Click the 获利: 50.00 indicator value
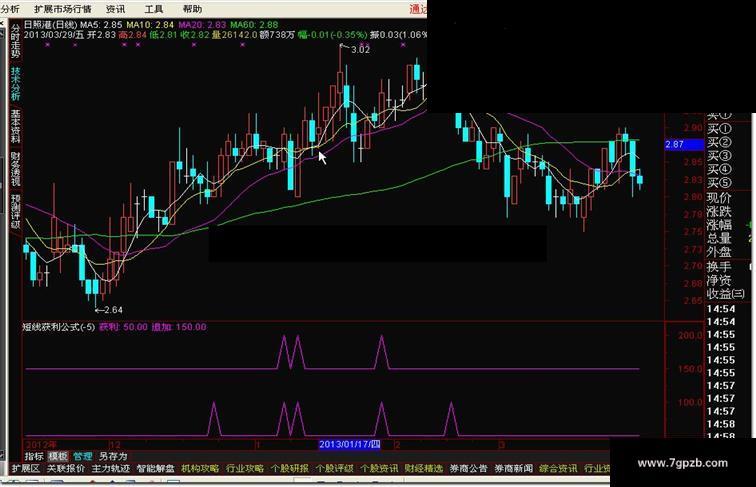This screenshot has width=756, height=487. [123, 327]
